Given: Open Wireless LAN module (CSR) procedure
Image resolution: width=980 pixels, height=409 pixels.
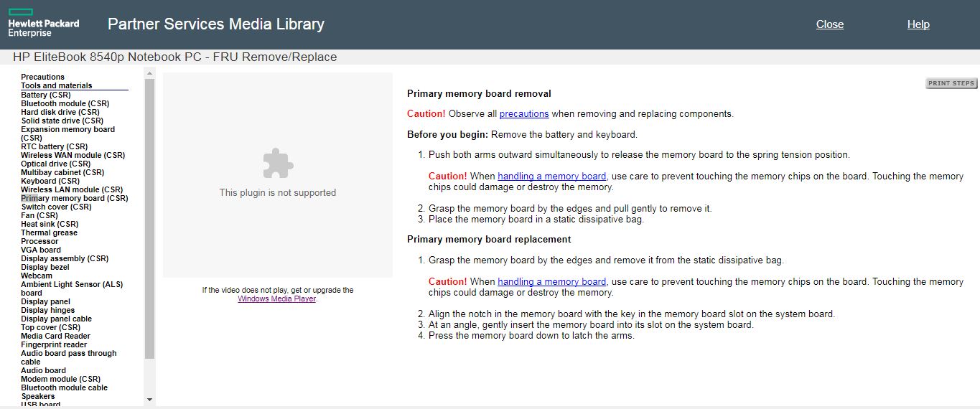Looking at the screenshot, I should [72, 189].
